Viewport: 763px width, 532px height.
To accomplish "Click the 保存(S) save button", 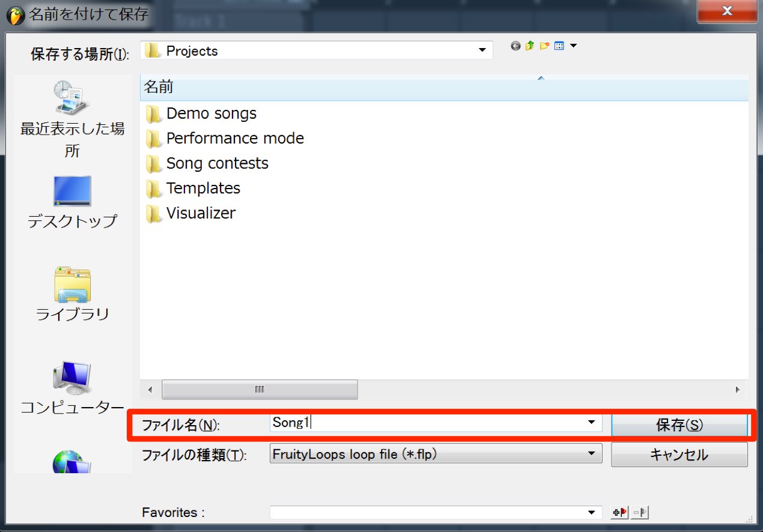I will (679, 425).
